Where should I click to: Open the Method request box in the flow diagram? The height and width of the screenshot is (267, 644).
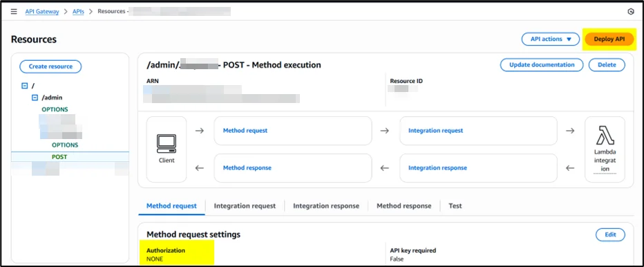pyautogui.click(x=293, y=131)
